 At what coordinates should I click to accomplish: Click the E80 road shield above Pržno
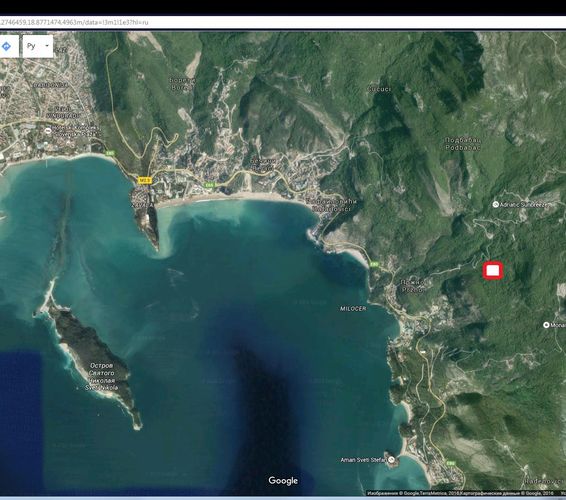374,264
